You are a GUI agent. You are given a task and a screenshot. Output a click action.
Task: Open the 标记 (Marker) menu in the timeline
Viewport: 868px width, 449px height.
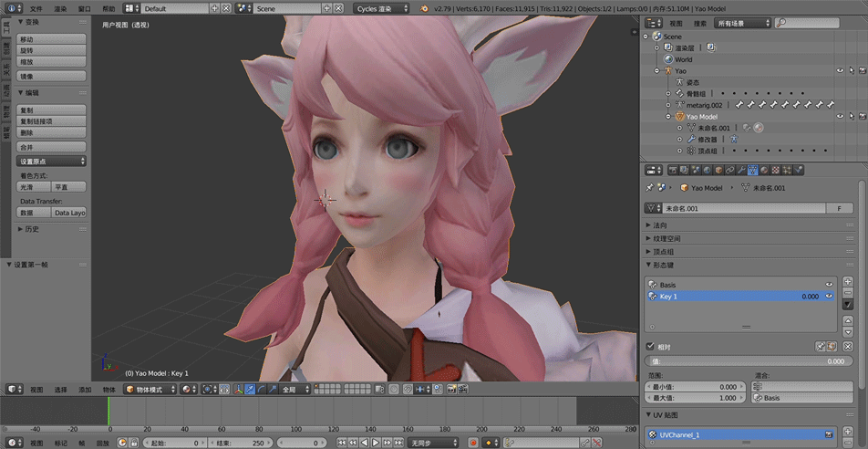pyautogui.click(x=61, y=443)
